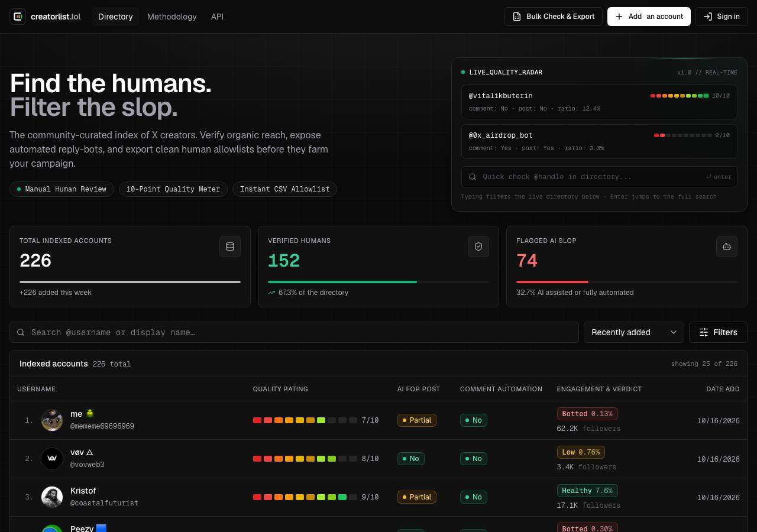Click the magnifier icon in the main search bar
757x532 pixels.
point(21,332)
